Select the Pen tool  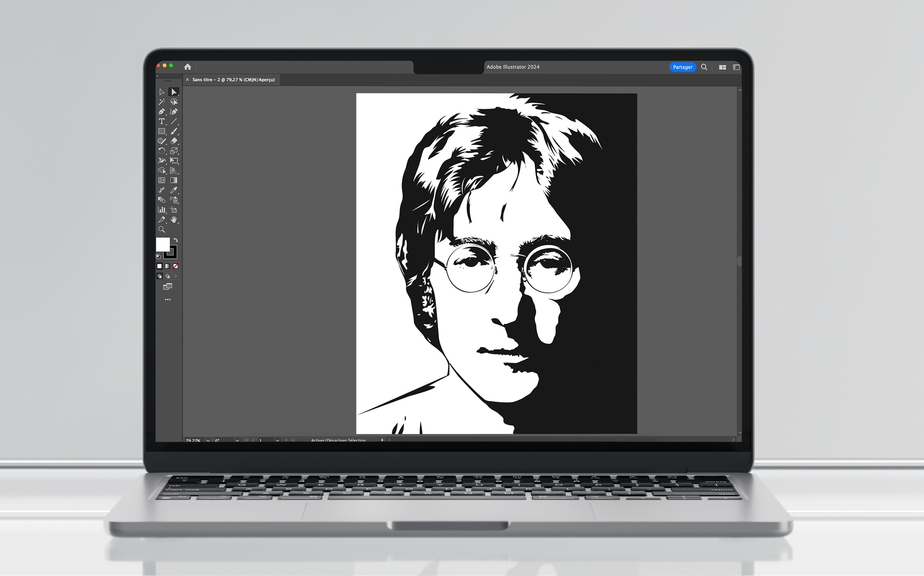162,111
